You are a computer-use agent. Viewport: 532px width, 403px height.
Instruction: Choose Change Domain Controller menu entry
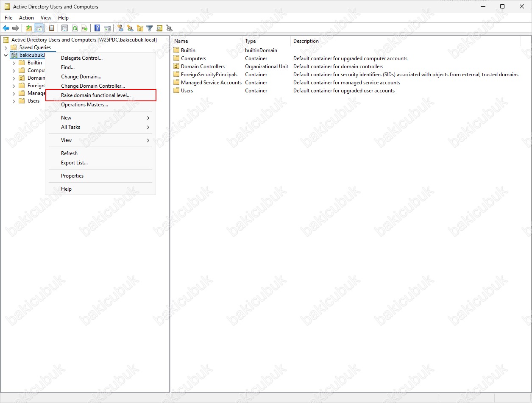tap(100, 86)
